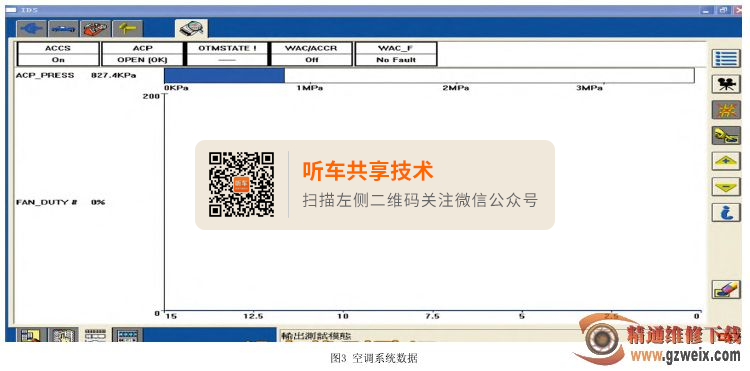
Task: Open the vehicle icon tab at top
Action: click(64, 29)
